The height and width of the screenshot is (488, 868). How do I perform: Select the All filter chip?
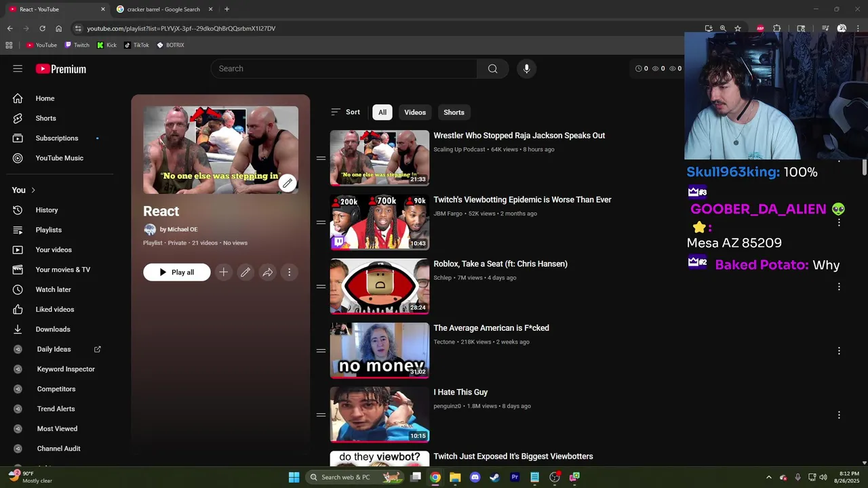coord(382,113)
